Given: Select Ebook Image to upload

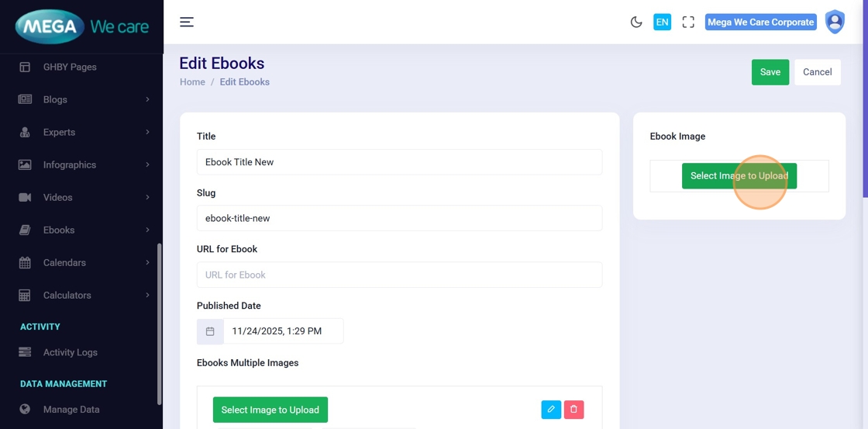Looking at the screenshot, I should point(739,176).
